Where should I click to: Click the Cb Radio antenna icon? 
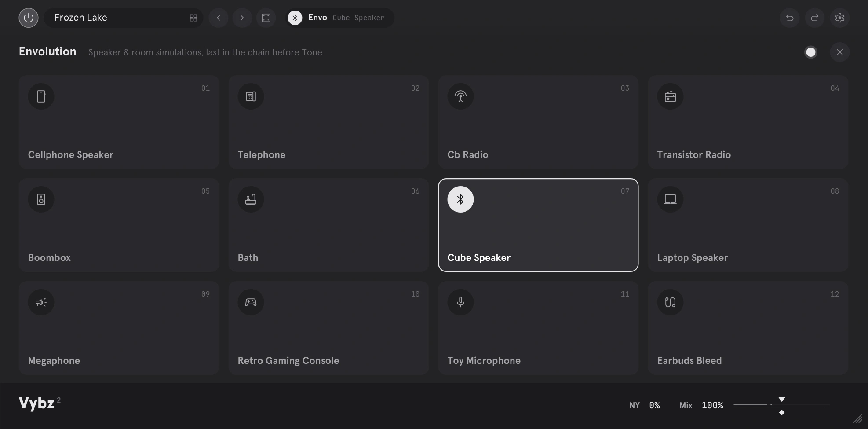461,96
